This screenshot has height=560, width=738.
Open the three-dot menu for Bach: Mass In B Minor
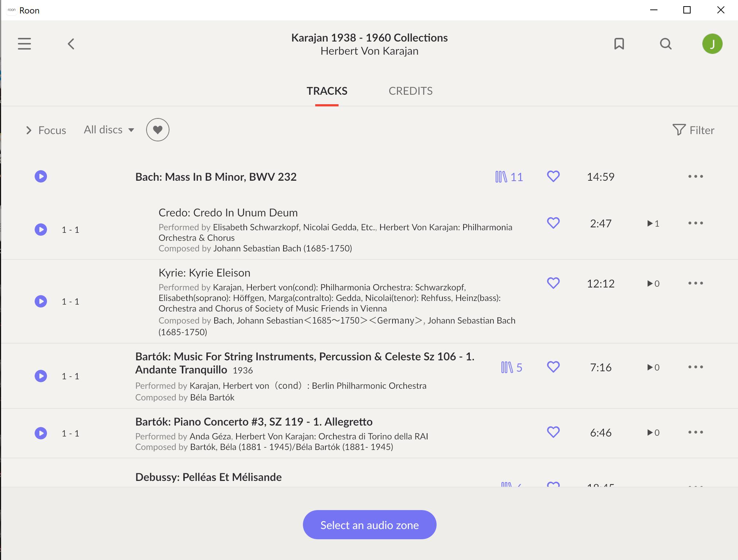[x=696, y=176]
